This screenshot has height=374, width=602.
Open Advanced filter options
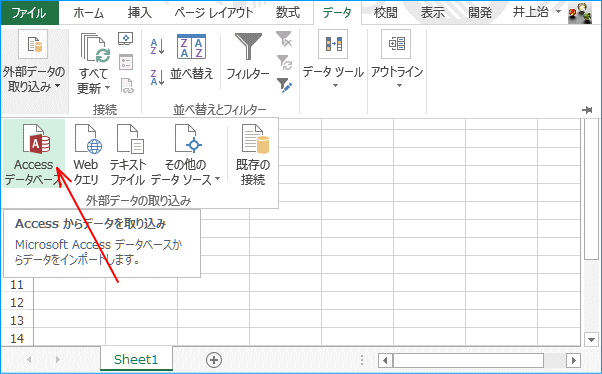pyautogui.click(x=284, y=85)
